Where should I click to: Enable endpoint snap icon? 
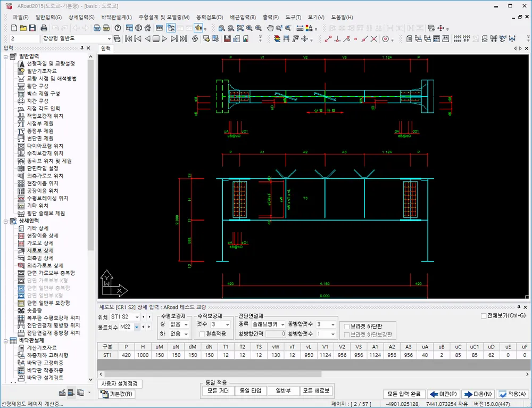click(328, 39)
